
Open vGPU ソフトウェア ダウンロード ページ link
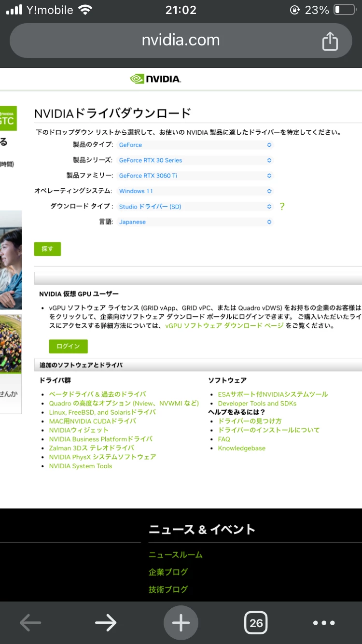point(224,326)
